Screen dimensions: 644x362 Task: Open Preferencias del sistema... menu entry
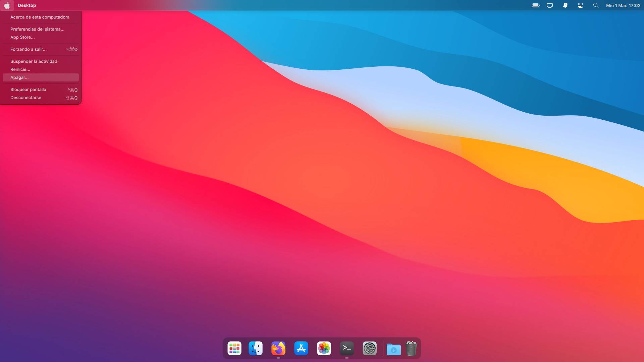(x=41, y=29)
